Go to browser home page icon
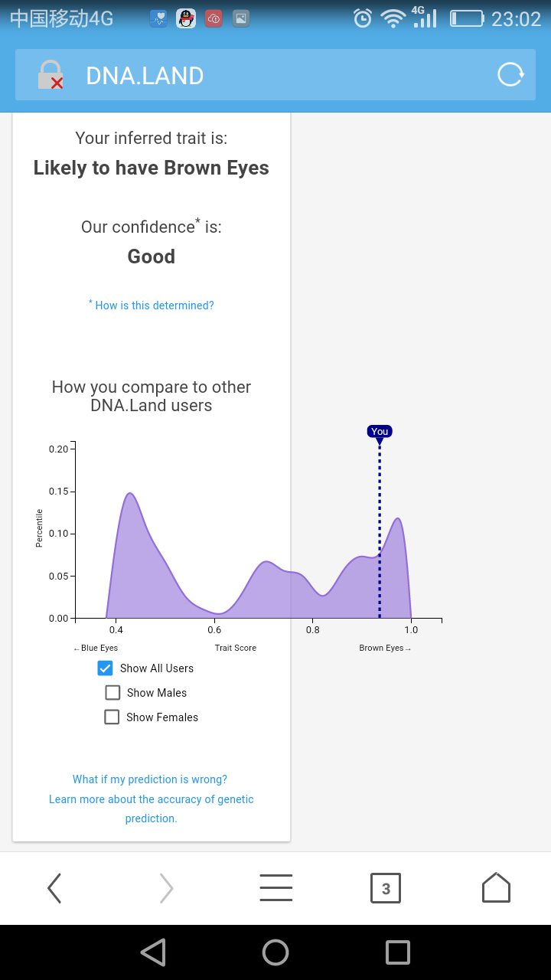This screenshot has height=980, width=551. click(496, 887)
